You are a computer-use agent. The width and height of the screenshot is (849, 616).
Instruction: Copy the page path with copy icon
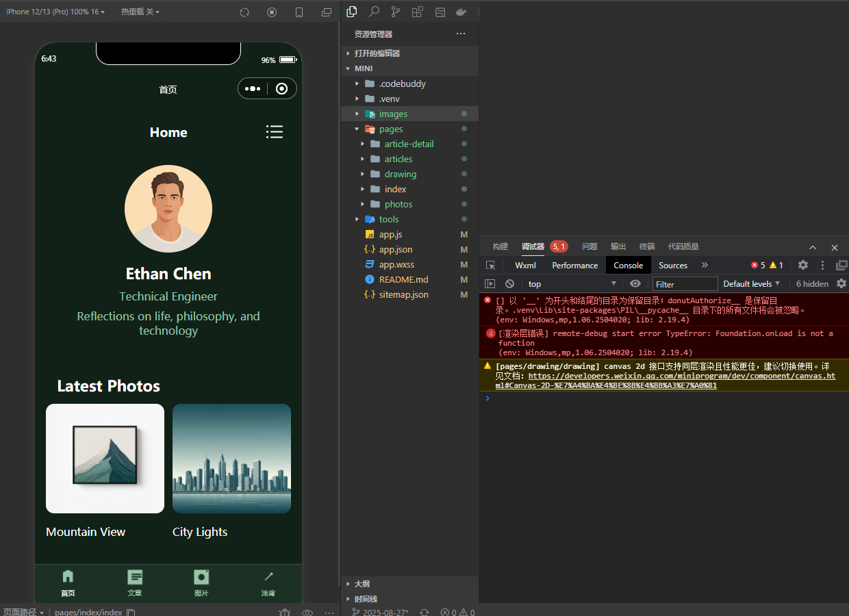click(131, 612)
